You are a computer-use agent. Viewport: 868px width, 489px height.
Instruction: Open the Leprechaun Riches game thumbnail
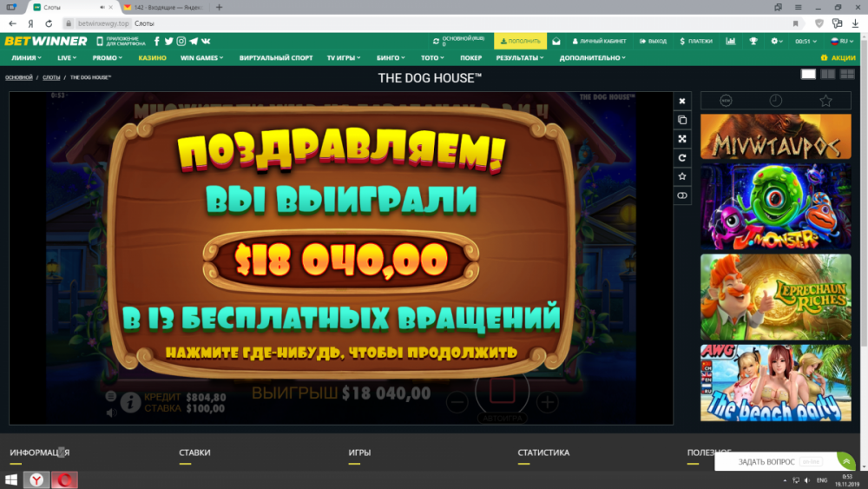775,297
